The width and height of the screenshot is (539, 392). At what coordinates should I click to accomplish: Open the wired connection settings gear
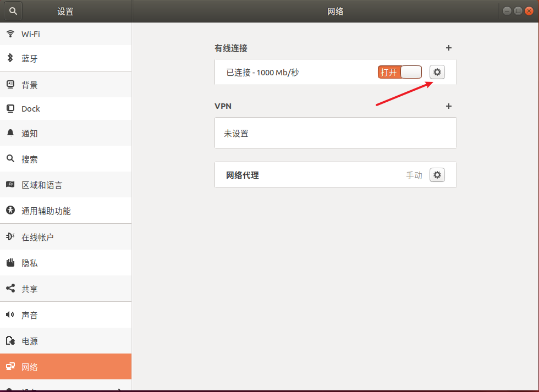point(437,71)
